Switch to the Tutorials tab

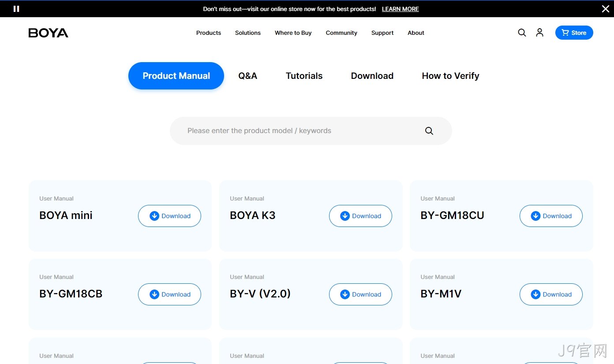coord(304,76)
